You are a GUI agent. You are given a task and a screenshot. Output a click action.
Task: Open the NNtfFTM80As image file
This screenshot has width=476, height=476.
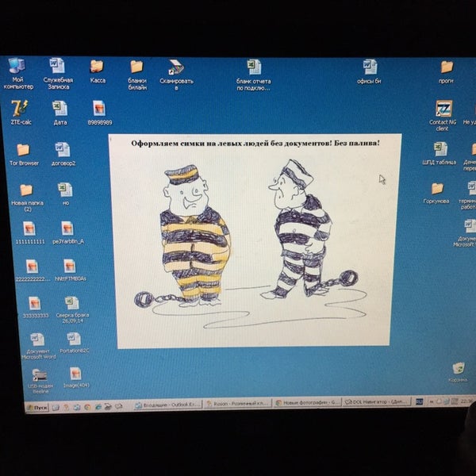click(x=71, y=270)
